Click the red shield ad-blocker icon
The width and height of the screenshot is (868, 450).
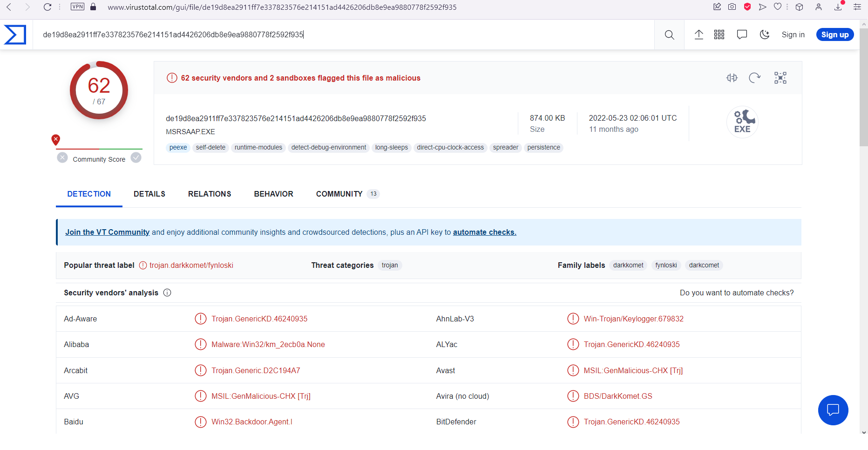pos(747,7)
